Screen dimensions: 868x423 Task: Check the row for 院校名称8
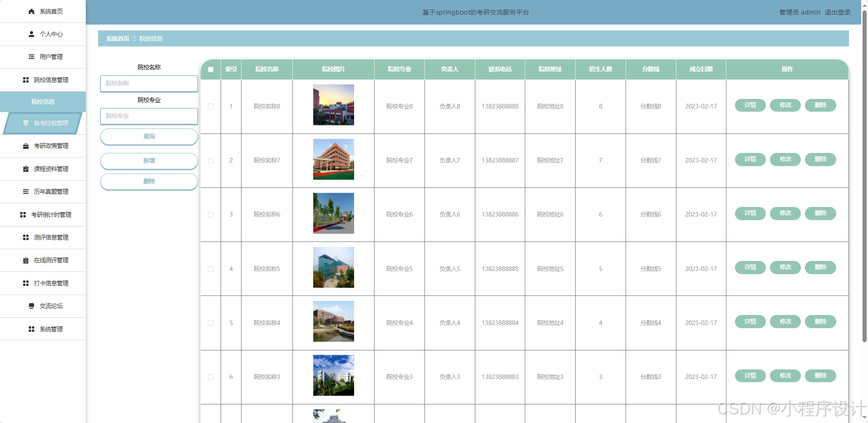[x=211, y=106]
